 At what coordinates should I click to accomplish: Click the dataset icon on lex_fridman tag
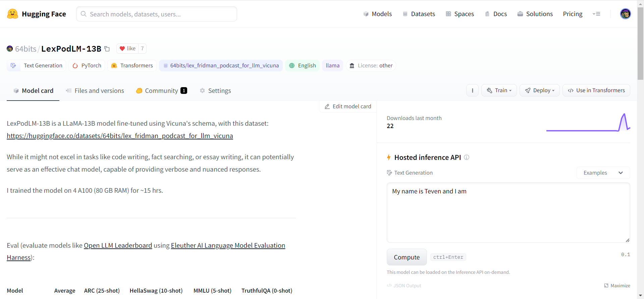(x=165, y=66)
